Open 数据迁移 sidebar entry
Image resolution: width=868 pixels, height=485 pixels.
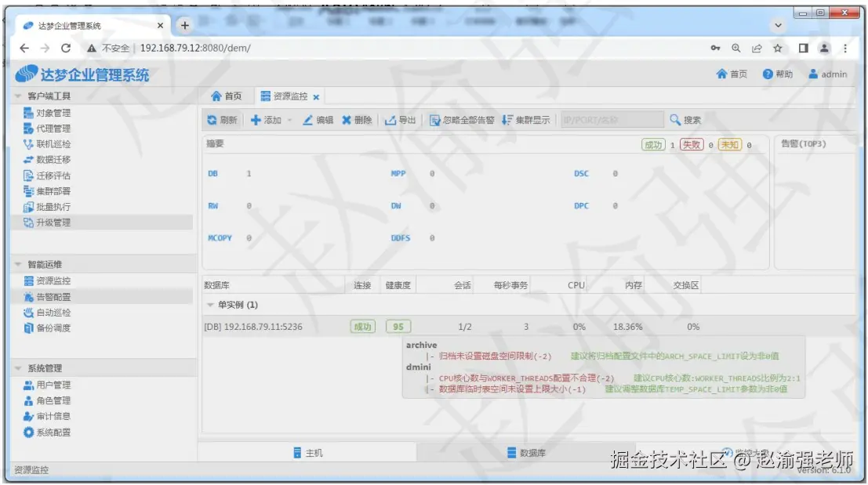(x=46, y=159)
